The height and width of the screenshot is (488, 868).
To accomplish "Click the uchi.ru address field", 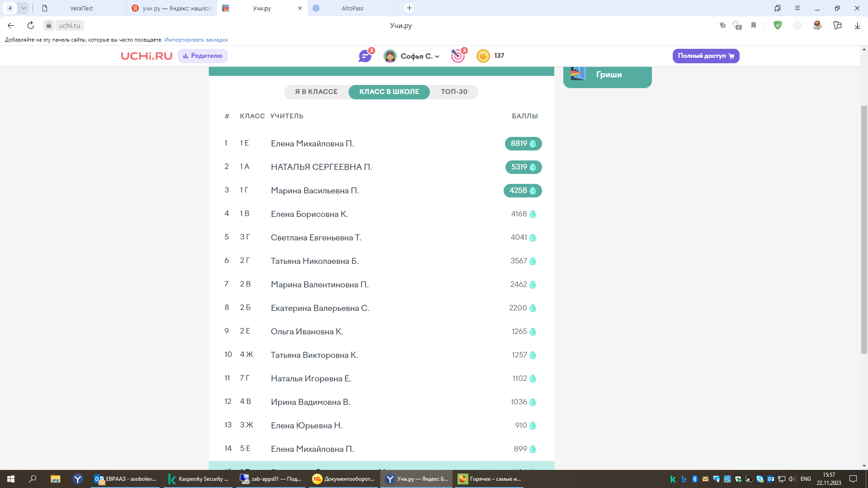I will (x=70, y=25).
